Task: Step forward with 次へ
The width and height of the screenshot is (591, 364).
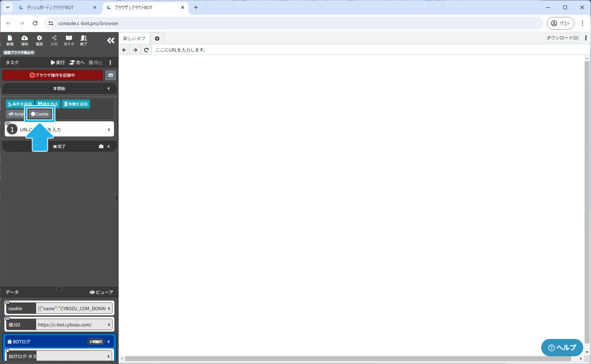Action: pyautogui.click(x=77, y=63)
